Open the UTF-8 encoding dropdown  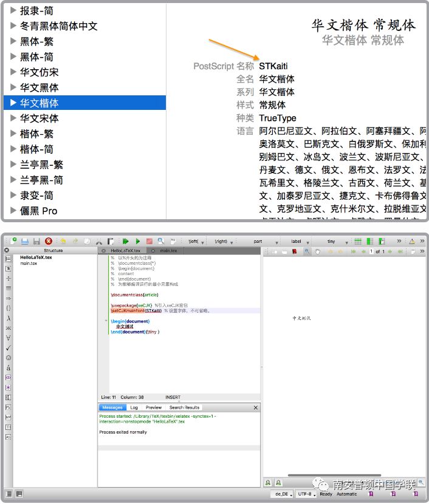pyautogui.click(x=307, y=494)
